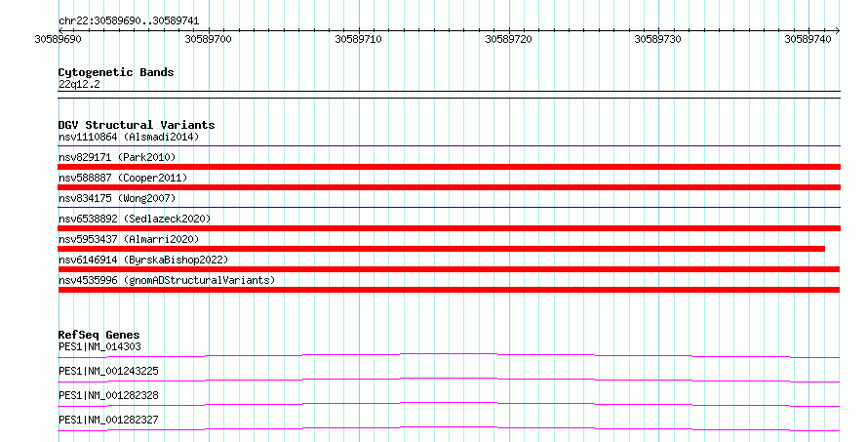Open variant nsv1110864 (Alsmadi2014) label
The image size is (868, 442).
tap(129, 137)
